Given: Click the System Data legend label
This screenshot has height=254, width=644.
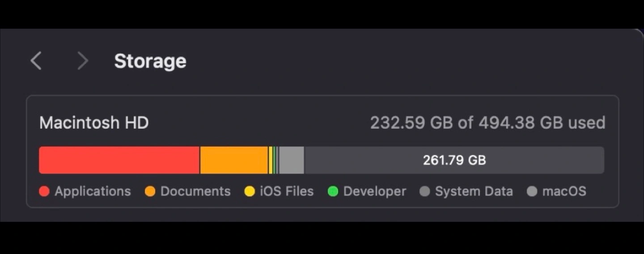Looking at the screenshot, I should (x=474, y=191).
